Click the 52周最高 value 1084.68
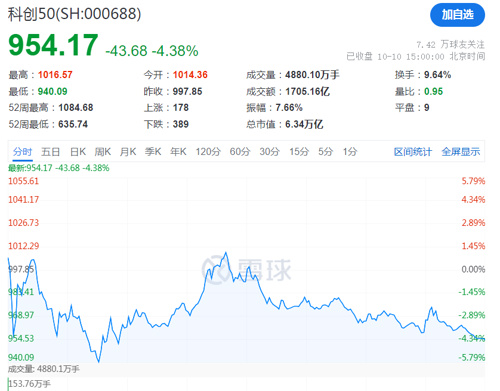Image resolution: width=500 pixels, height=391 pixels. (x=76, y=108)
